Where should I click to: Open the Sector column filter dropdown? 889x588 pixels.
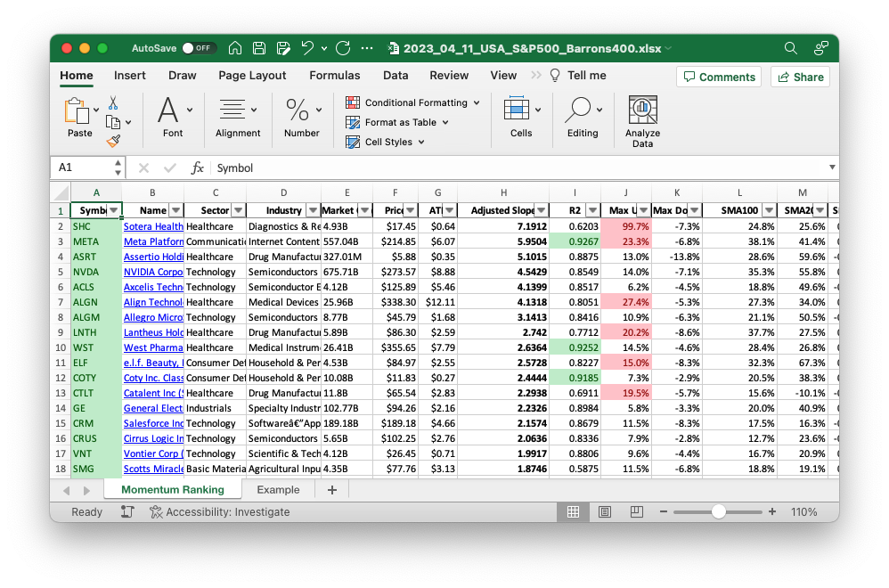coord(237,210)
